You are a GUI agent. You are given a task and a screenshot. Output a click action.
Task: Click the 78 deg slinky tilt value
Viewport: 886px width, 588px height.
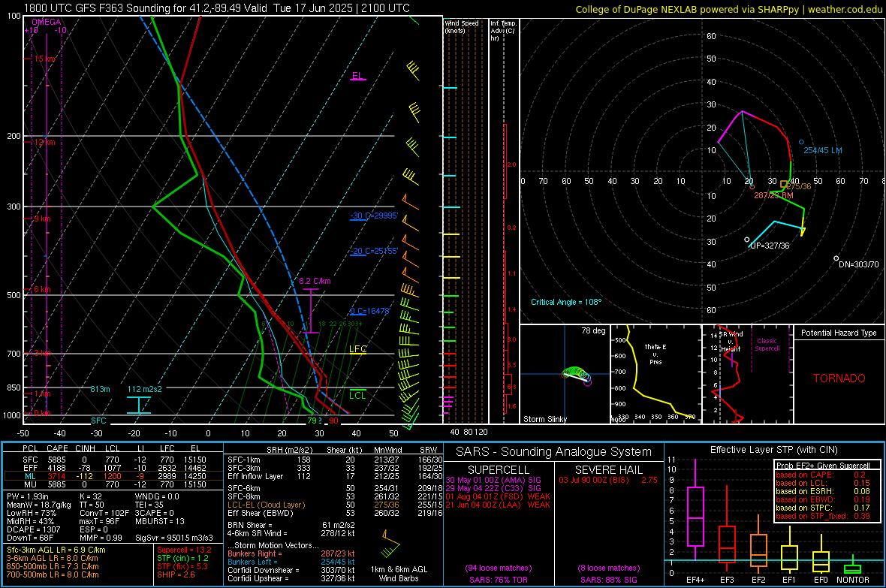point(593,330)
